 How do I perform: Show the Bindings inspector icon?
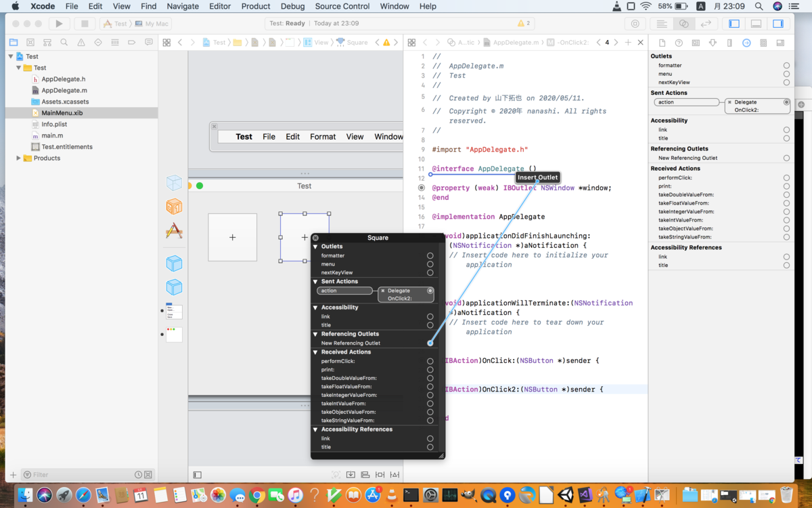tap(763, 43)
